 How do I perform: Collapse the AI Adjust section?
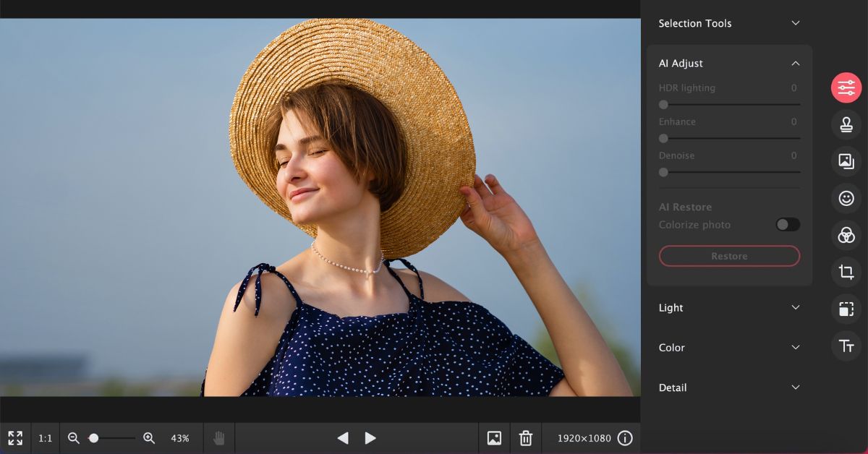(729, 64)
